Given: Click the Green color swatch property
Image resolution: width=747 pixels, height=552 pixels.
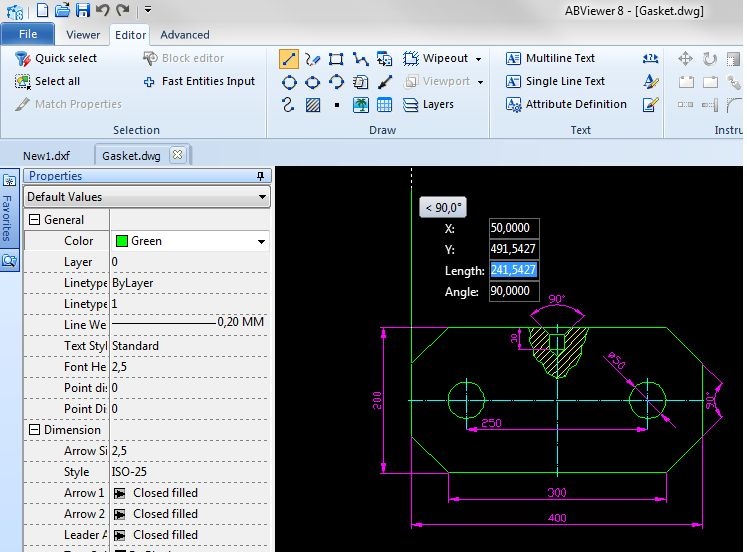Looking at the screenshot, I should pyautogui.click(x=123, y=241).
